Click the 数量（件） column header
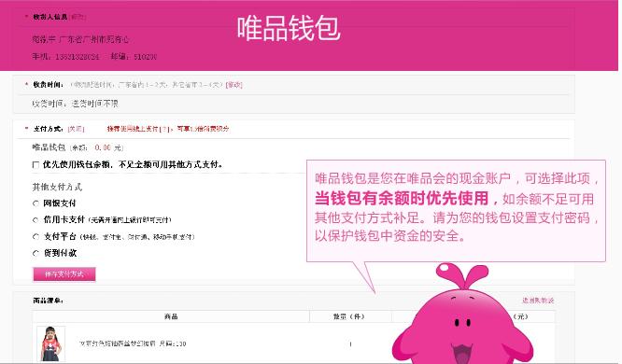Screen dimensions: 622x364 (348, 316)
